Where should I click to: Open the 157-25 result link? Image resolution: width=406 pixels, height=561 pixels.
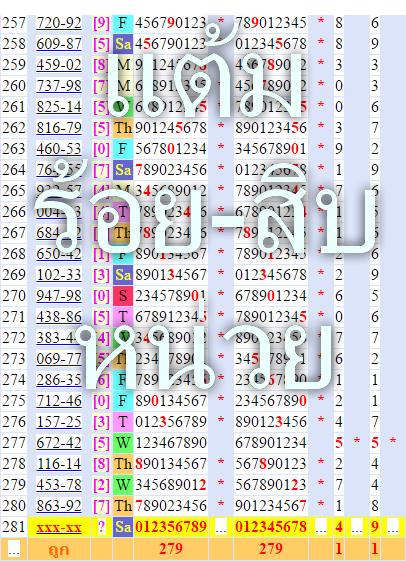click(x=59, y=422)
